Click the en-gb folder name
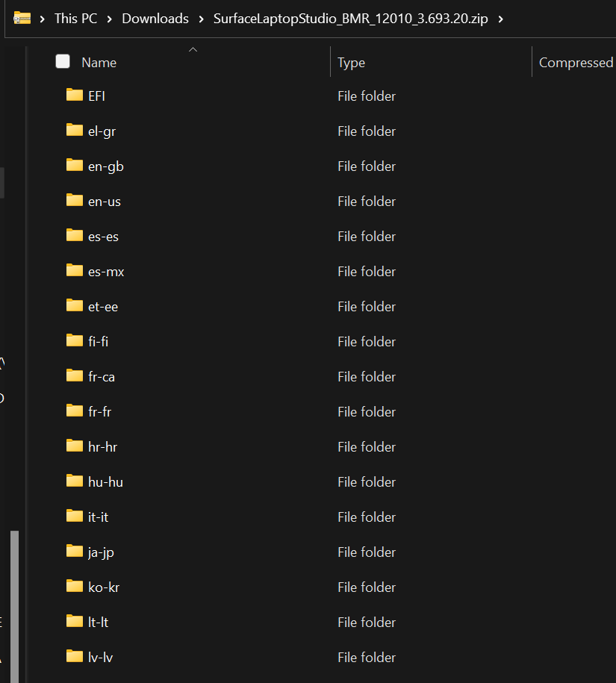Viewport: 616px width, 683px height. coord(106,166)
